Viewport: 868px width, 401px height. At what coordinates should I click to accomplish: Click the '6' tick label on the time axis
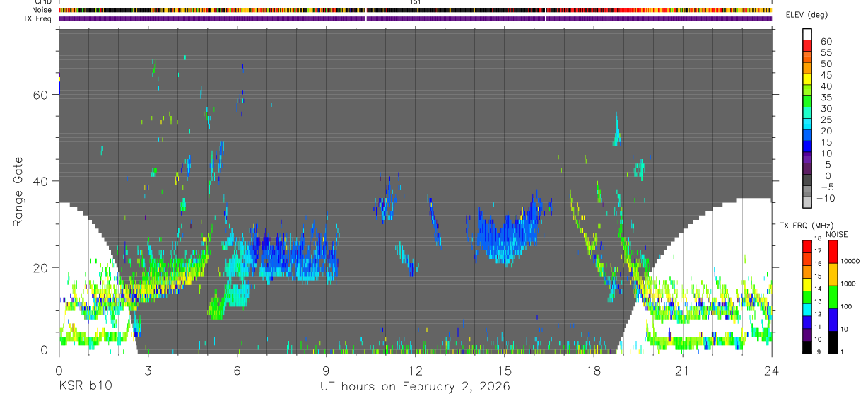pos(237,370)
